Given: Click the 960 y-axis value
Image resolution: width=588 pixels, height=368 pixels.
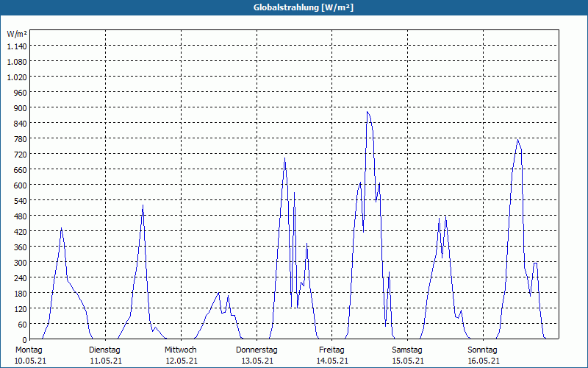Looking at the screenshot, I should (x=21, y=93).
